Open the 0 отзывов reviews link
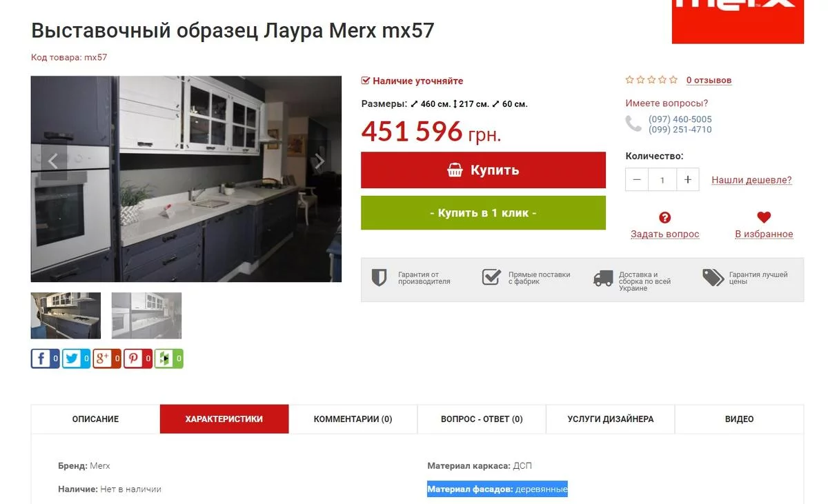The height and width of the screenshot is (504, 828). (x=709, y=81)
